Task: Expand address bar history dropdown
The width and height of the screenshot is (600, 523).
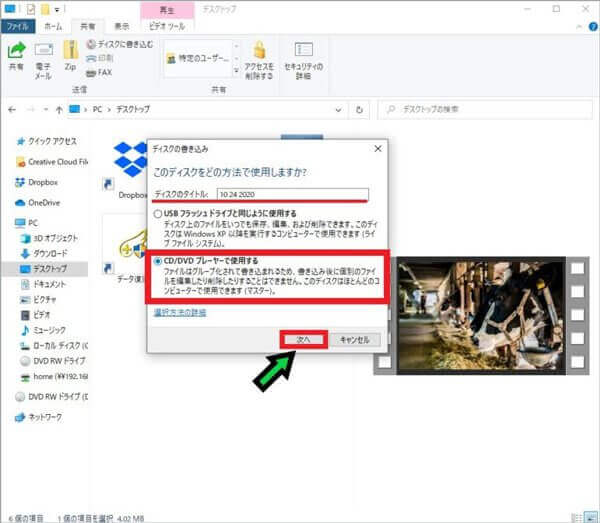Action: coord(338,110)
